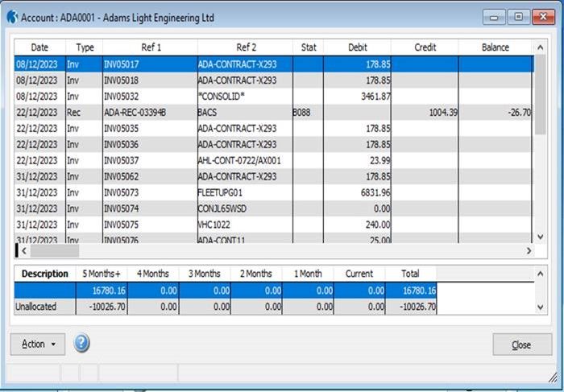564x392 pixels.
Task: Minimize the account window
Action: pos(494,17)
